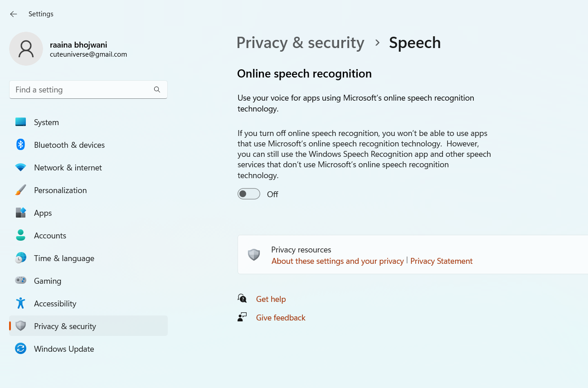
Task: Click the Windows Update sync icon
Action: click(x=20, y=349)
